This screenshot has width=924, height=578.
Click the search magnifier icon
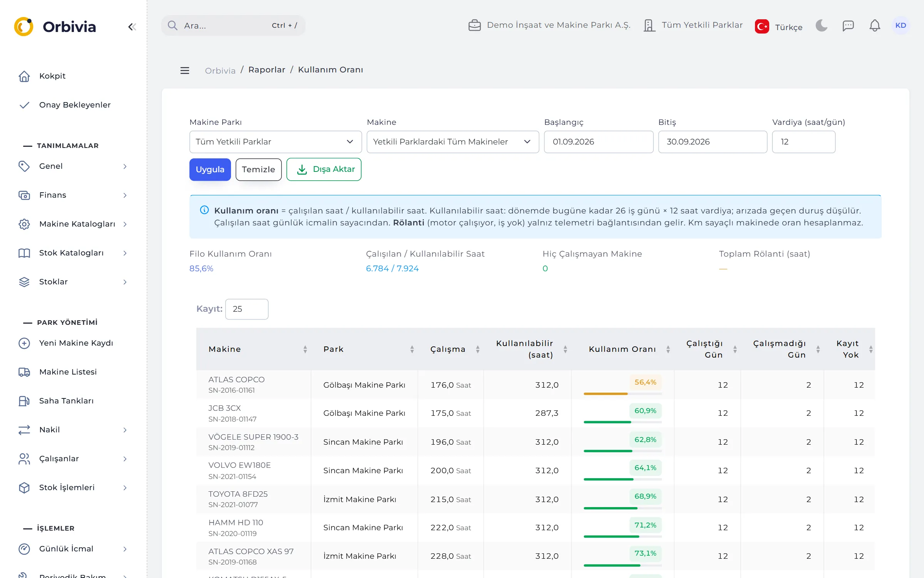[172, 25]
